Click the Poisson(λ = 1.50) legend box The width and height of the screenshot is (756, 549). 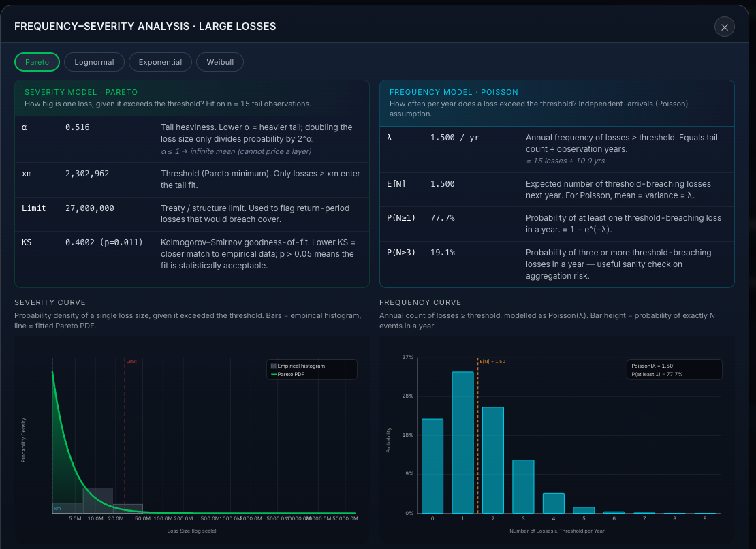point(674,370)
